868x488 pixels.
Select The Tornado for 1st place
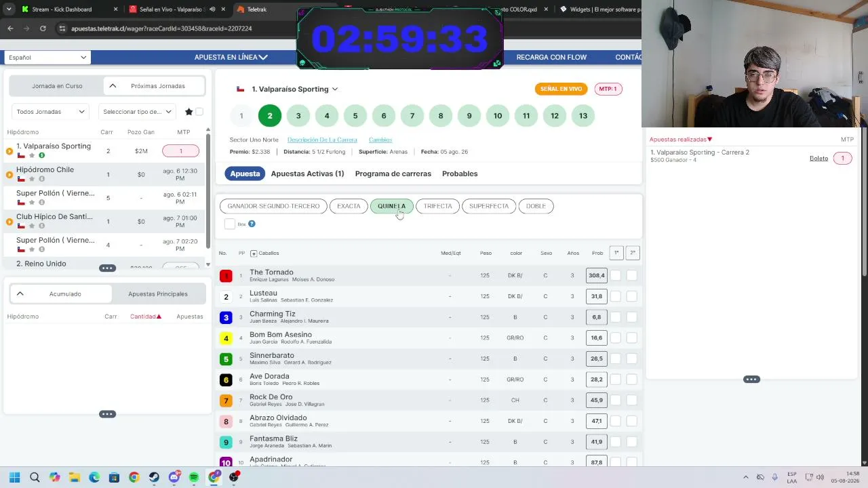click(x=616, y=275)
